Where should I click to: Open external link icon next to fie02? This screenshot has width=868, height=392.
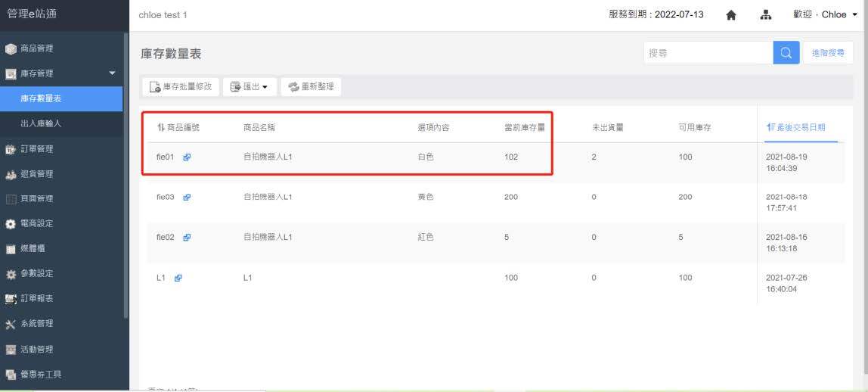(187, 238)
